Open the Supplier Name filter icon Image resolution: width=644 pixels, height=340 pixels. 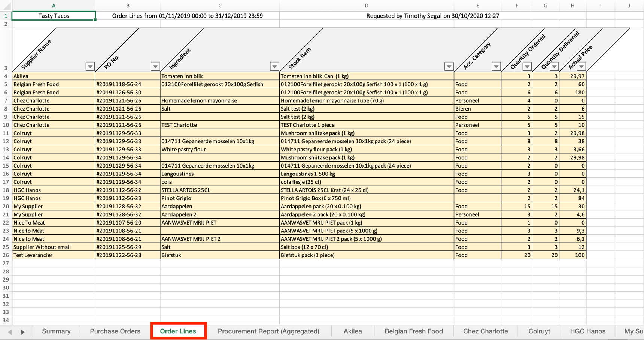click(90, 66)
